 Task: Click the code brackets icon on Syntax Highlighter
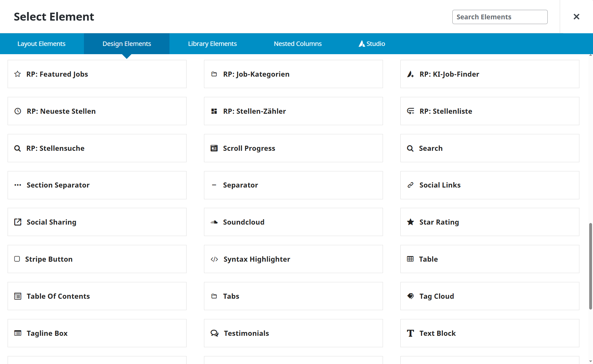[214, 259]
